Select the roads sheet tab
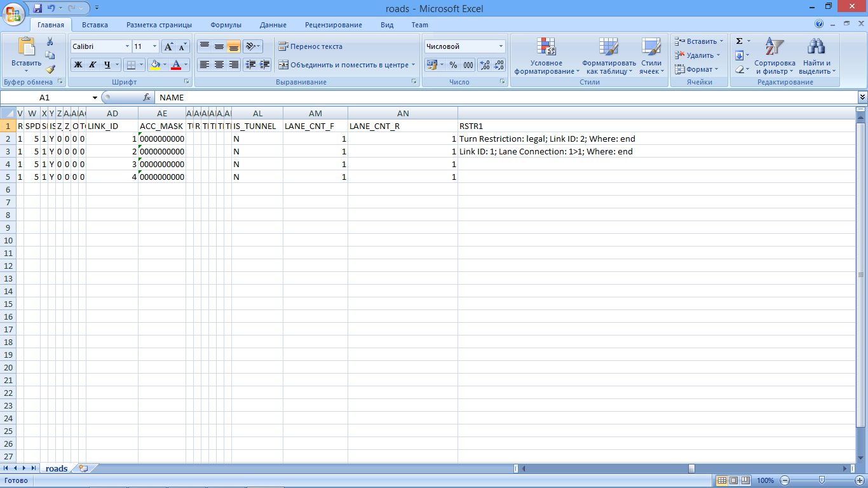Viewport: 868px width, 488px height. coord(57,468)
